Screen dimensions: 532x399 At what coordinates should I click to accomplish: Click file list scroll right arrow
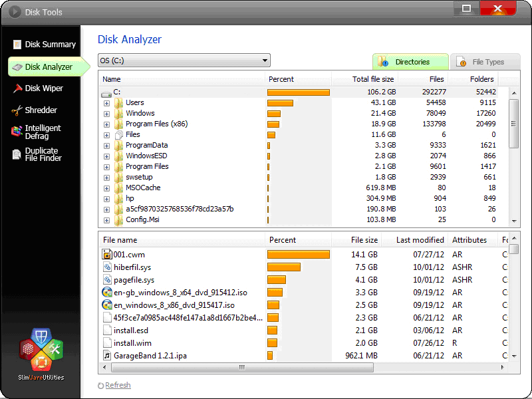click(503, 368)
